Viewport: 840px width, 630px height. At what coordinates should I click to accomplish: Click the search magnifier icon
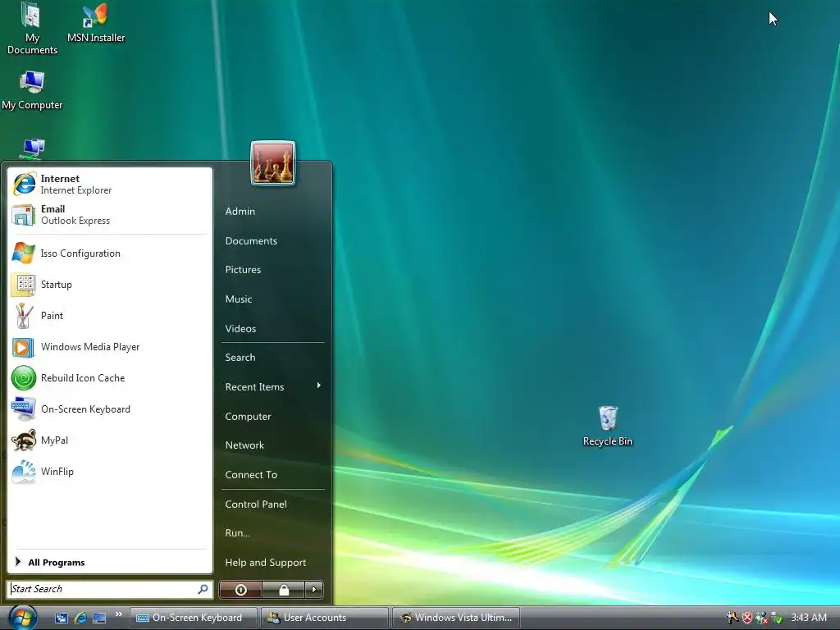[x=203, y=589]
